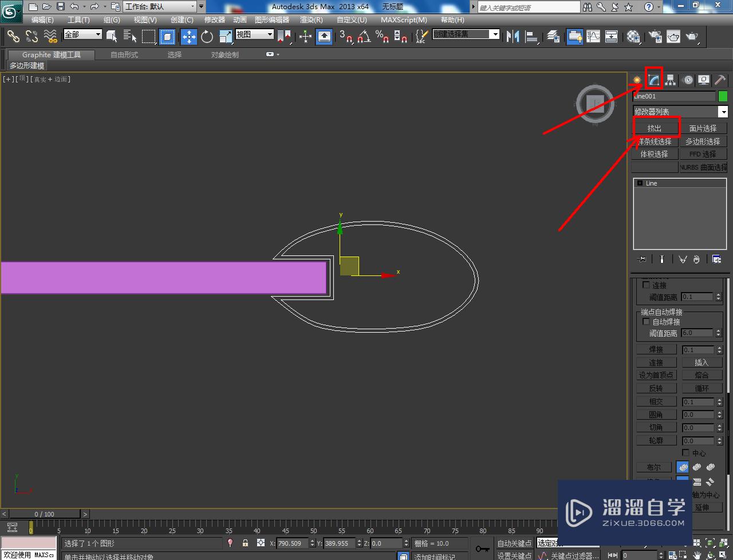Image resolution: width=733 pixels, height=560 pixels.
Task: Open the Rendered Frame Window
Action: (x=673, y=37)
